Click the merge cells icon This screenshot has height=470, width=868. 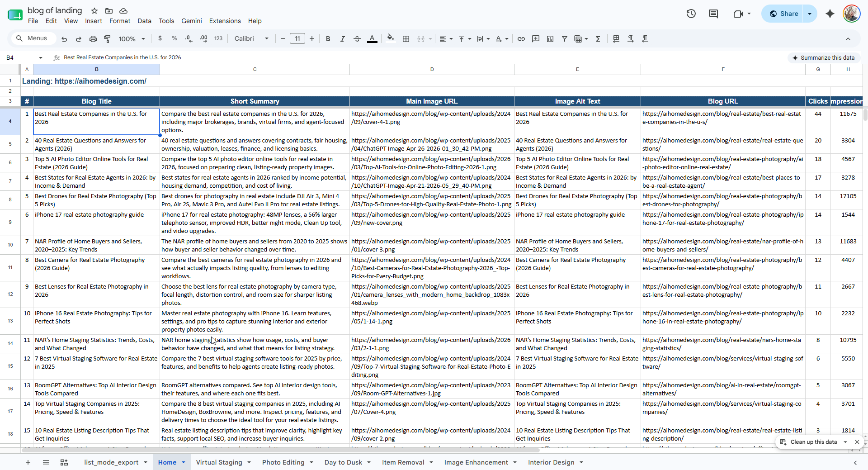[x=421, y=39]
